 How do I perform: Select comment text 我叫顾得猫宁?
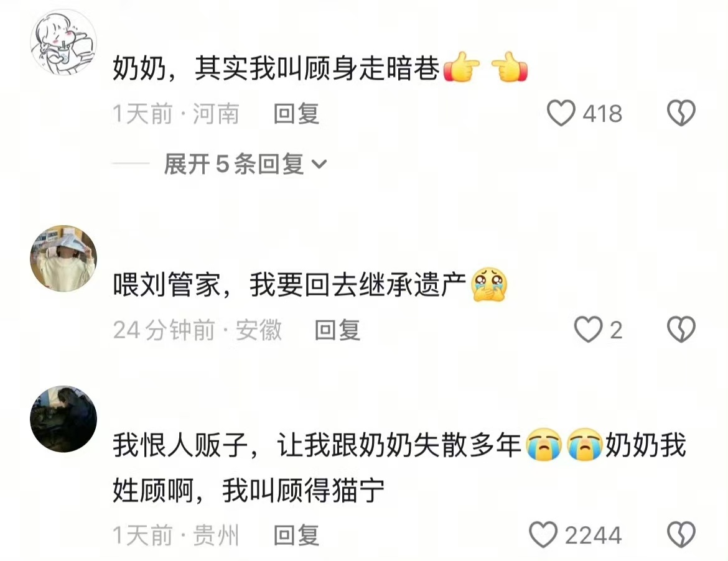coord(304,491)
